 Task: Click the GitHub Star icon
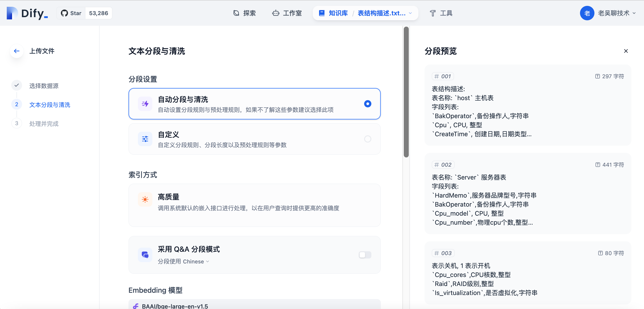click(64, 13)
